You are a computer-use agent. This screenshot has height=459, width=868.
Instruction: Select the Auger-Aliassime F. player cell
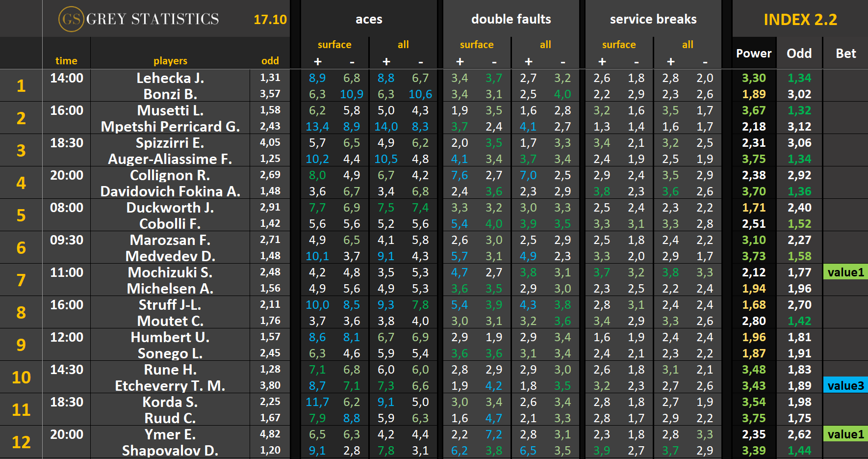tap(170, 159)
